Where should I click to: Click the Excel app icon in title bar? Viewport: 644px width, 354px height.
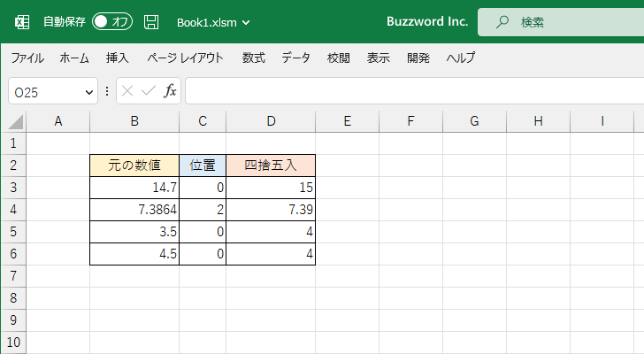click(x=22, y=22)
